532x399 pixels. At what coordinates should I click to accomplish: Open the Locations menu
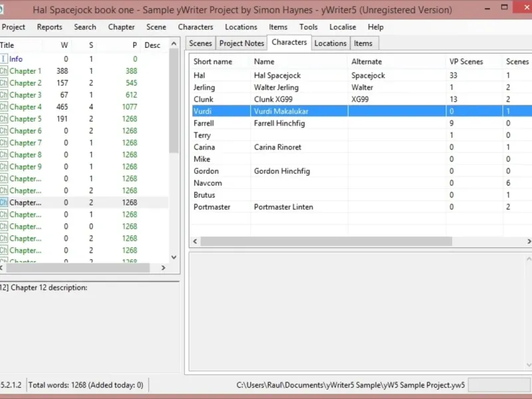click(241, 27)
